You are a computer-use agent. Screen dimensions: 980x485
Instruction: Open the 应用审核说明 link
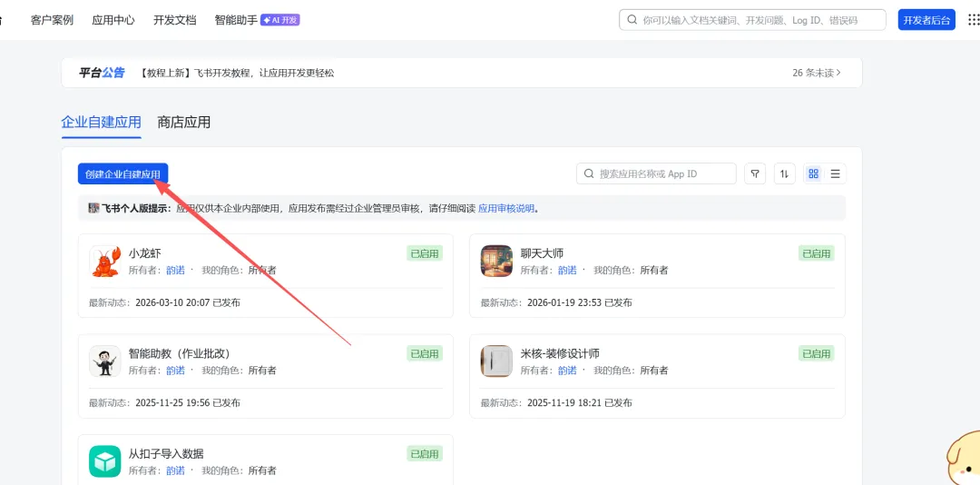click(x=506, y=208)
